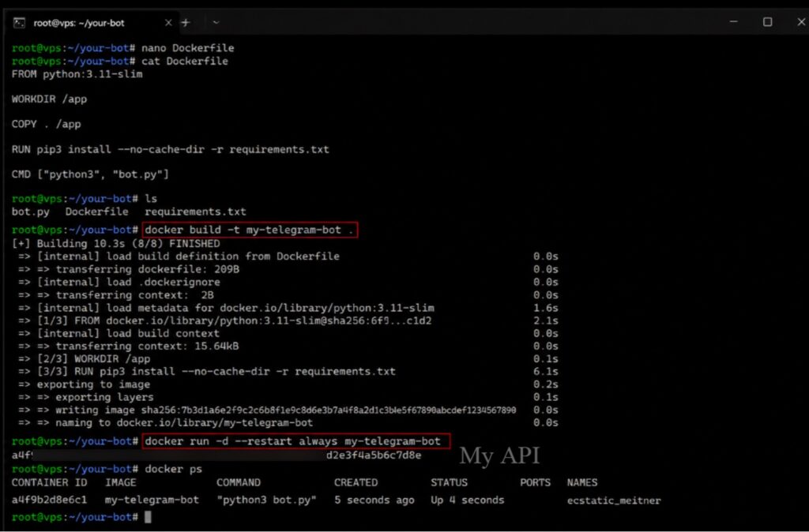
Task: Click the 'load .dockerignore' line
Action: 119,282
